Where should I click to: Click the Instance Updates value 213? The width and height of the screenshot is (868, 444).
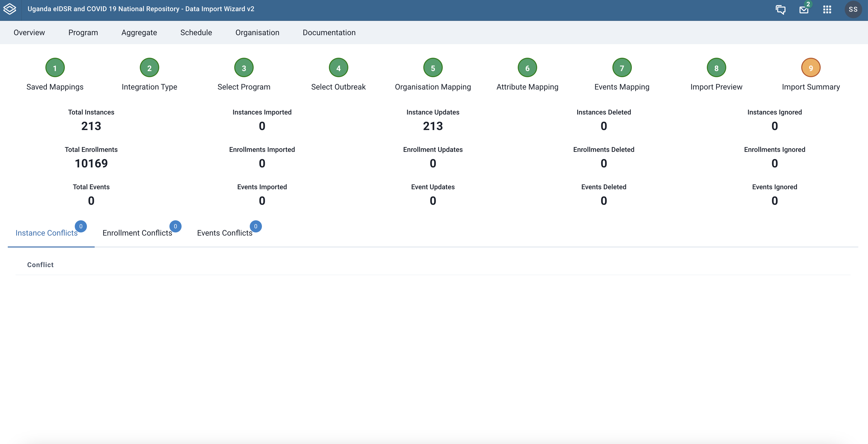tap(433, 126)
